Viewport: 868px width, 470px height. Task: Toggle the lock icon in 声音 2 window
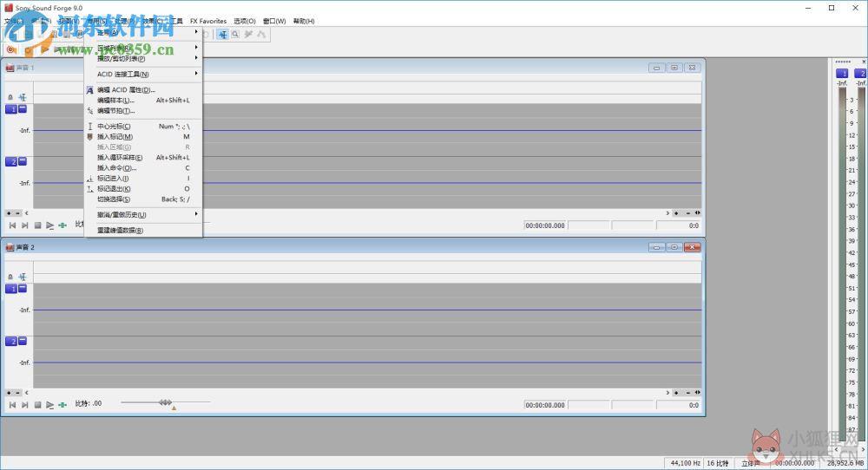10,277
